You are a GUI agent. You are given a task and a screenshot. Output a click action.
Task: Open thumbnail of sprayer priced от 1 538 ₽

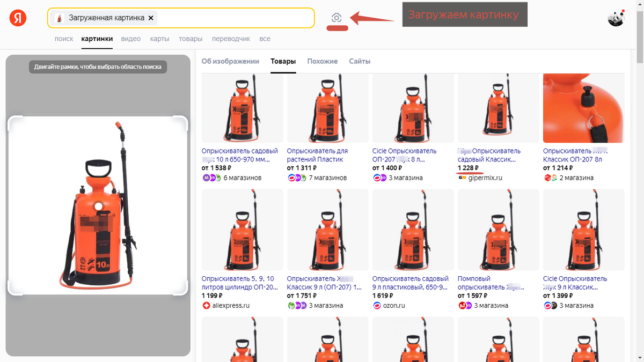click(x=242, y=109)
